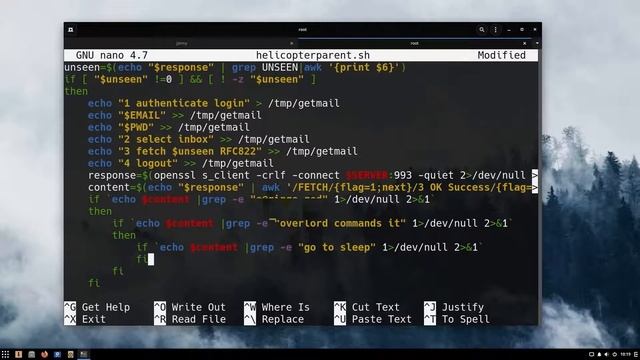Open the orange app icon in the taskbar
Image resolution: width=640 pixels, height=360 pixels.
pos(18,354)
